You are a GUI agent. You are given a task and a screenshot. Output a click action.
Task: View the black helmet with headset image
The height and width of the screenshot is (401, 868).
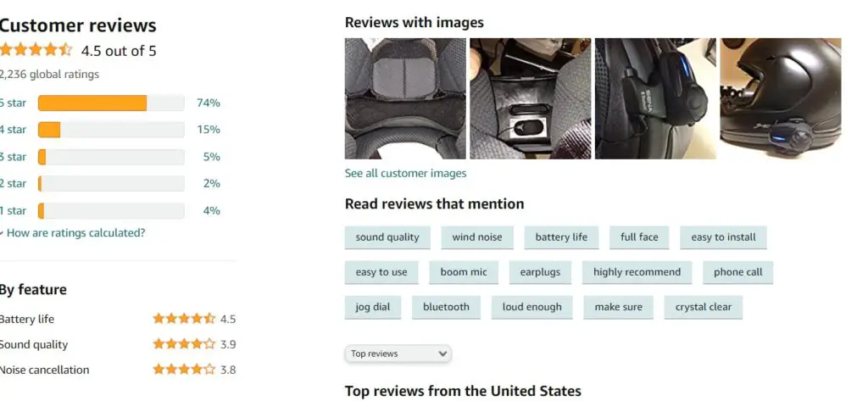click(x=781, y=98)
